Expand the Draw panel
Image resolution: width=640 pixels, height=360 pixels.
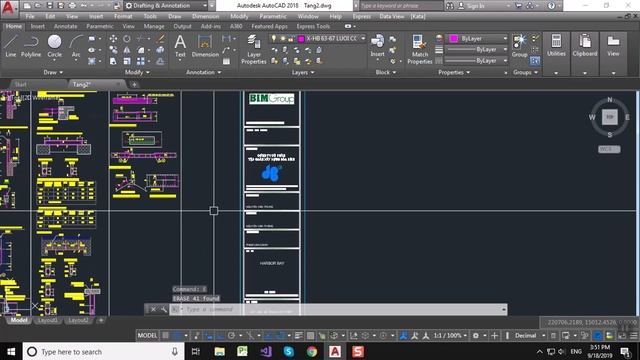(53, 72)
